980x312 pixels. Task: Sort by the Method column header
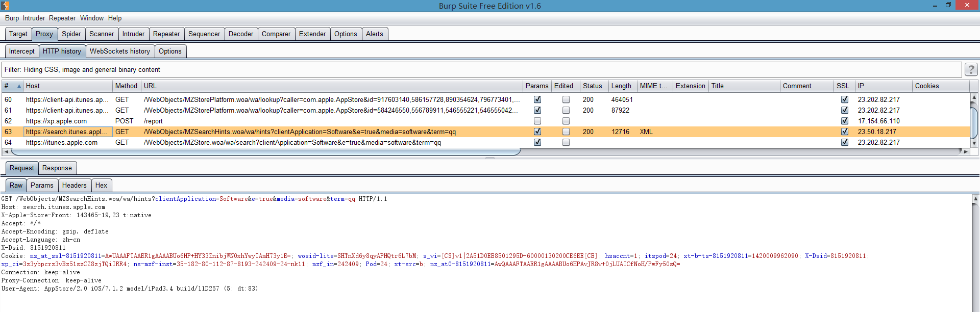pos(127,86)
